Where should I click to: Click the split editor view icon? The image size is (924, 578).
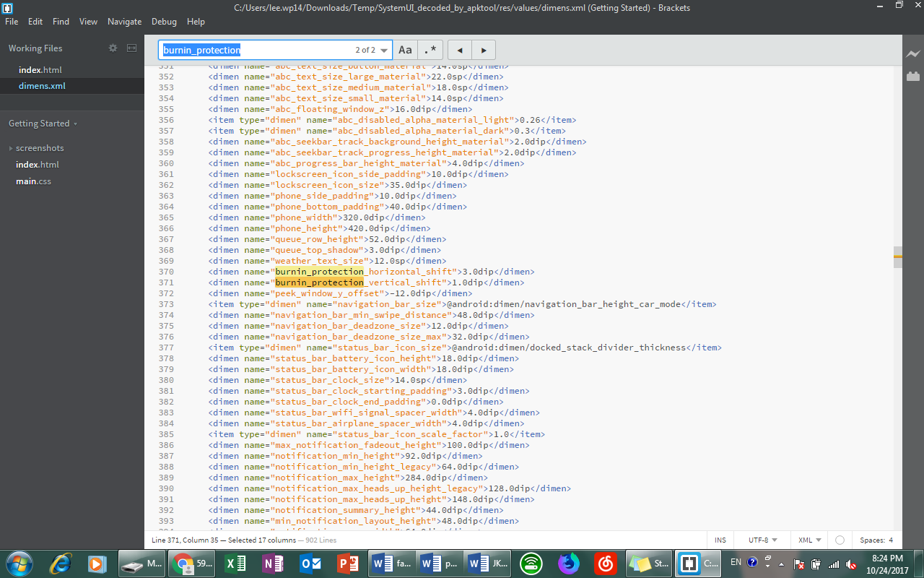click(x=131, y=48)
